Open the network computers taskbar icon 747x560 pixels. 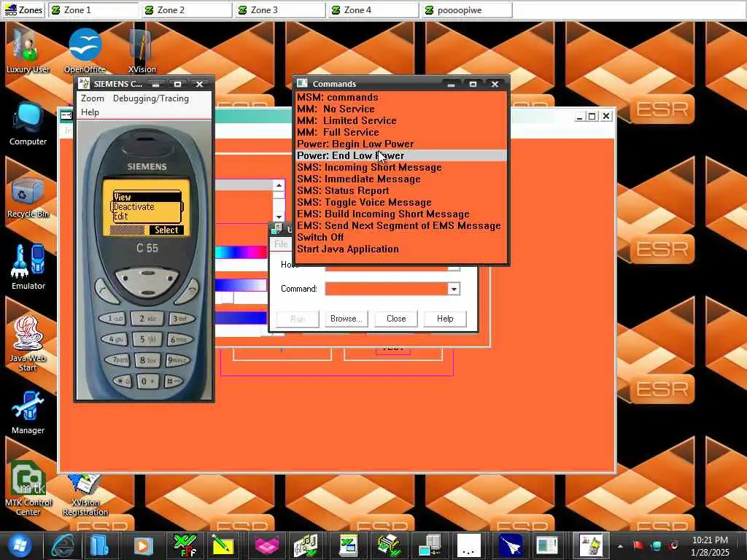click(430, 545)
